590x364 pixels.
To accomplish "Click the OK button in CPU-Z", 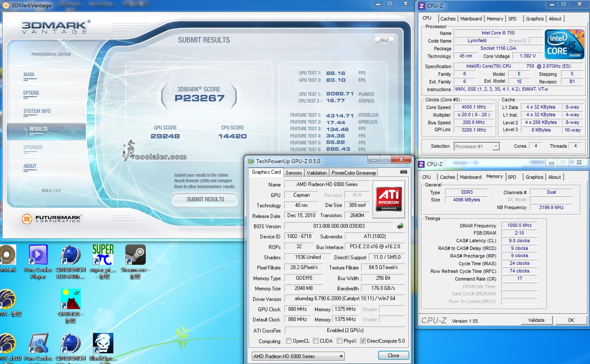I will pos(571,320).
